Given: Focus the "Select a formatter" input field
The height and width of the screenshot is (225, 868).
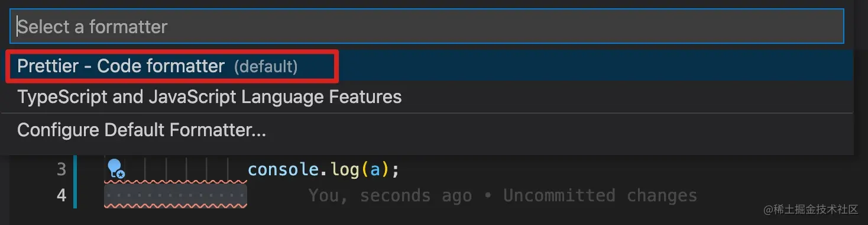Looking at the screenshot, I should [x=427, y=27].
